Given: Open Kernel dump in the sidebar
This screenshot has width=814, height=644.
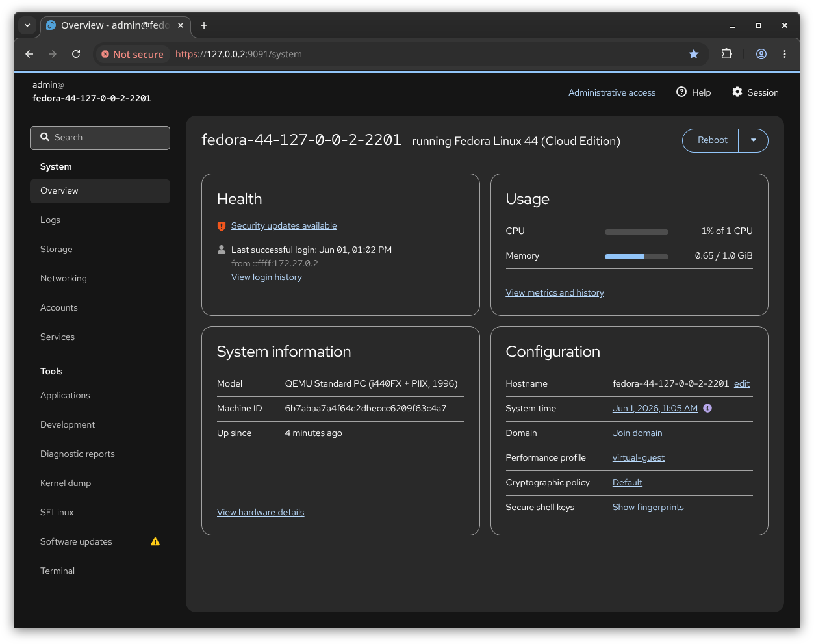Looking at the screenshot, I should pyautogui.click(x=100, y=483).
